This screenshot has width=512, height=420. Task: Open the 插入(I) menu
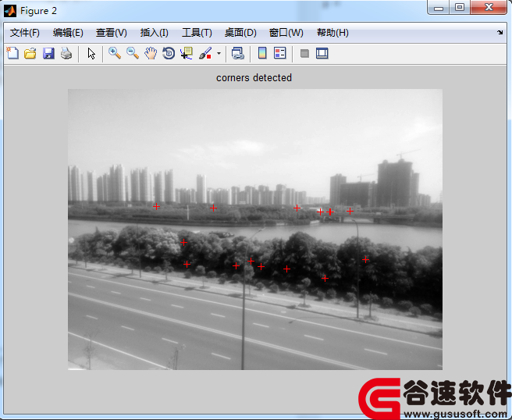154,33
